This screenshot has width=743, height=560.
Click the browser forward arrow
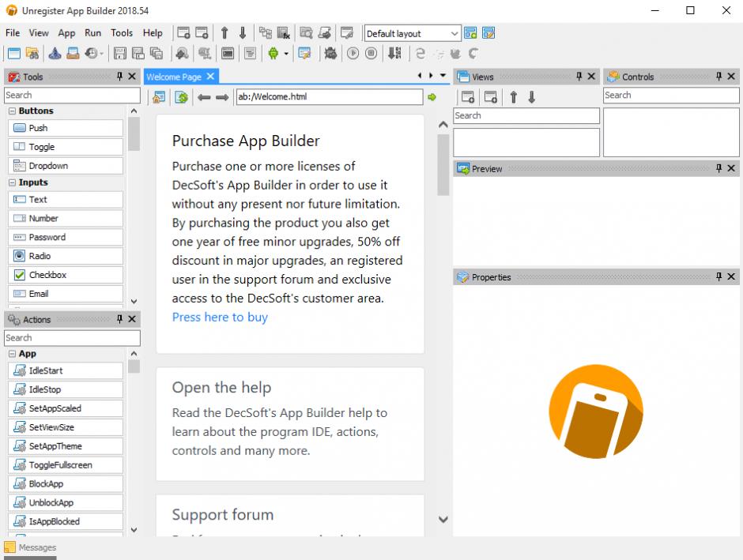(222, 97)
